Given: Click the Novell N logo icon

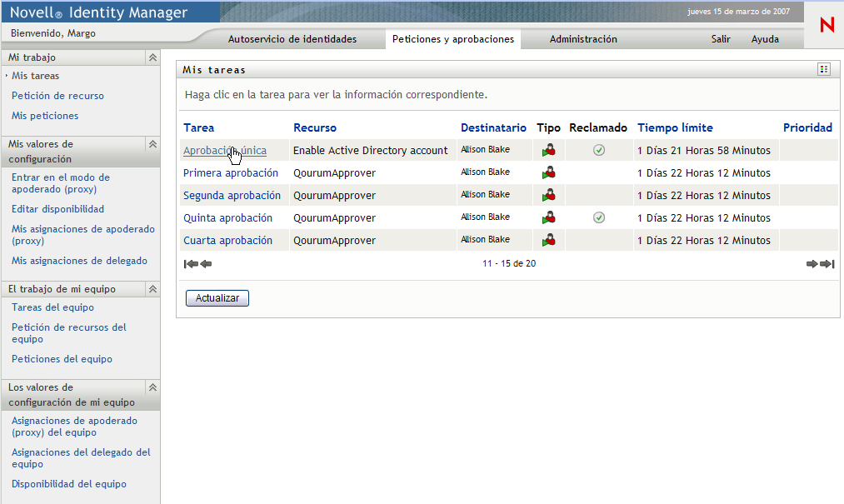Looking at the screenshot, I should 827,24.
